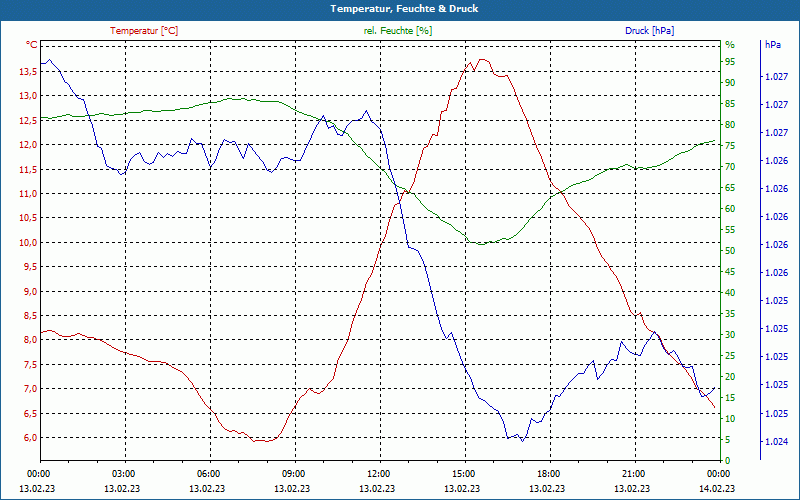Click the '65' humidity axis value

(730, 188)
